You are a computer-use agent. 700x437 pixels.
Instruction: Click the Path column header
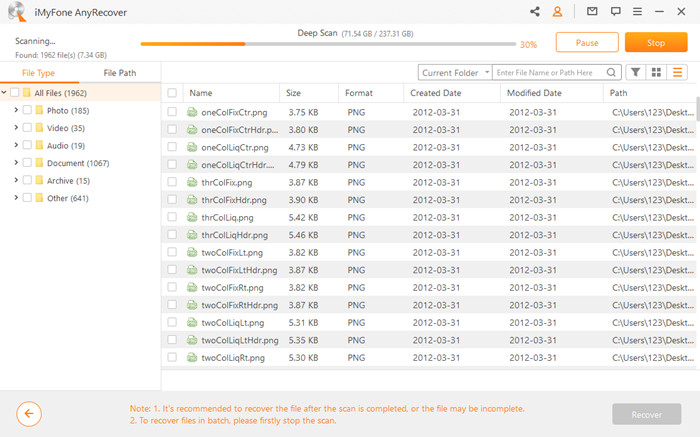[618, 93]
